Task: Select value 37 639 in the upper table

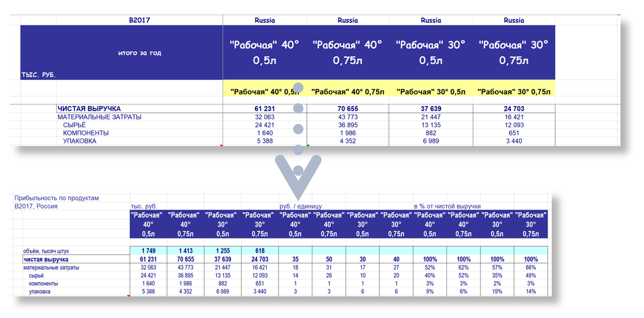Action: coord(431,109)
